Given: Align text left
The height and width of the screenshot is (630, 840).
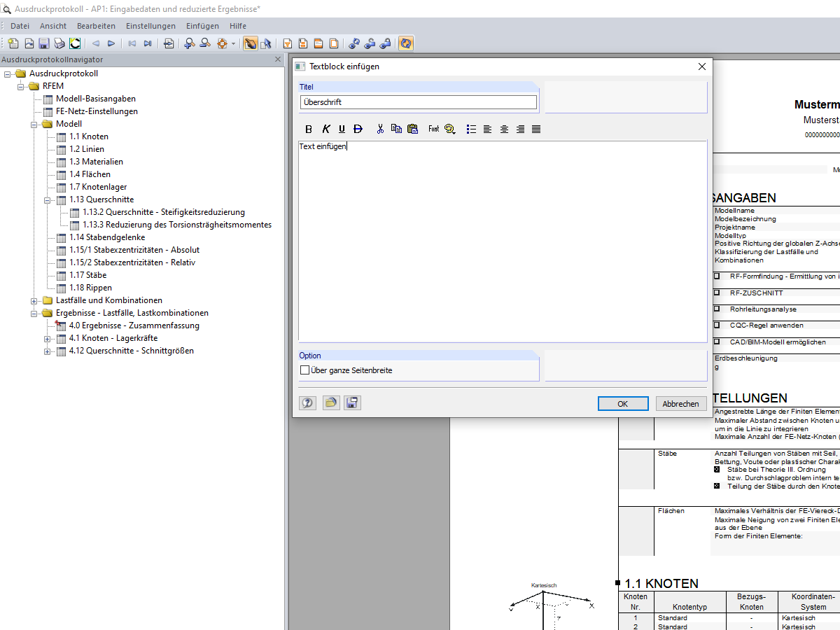Looking at the screenshot, I should [487, 129].
